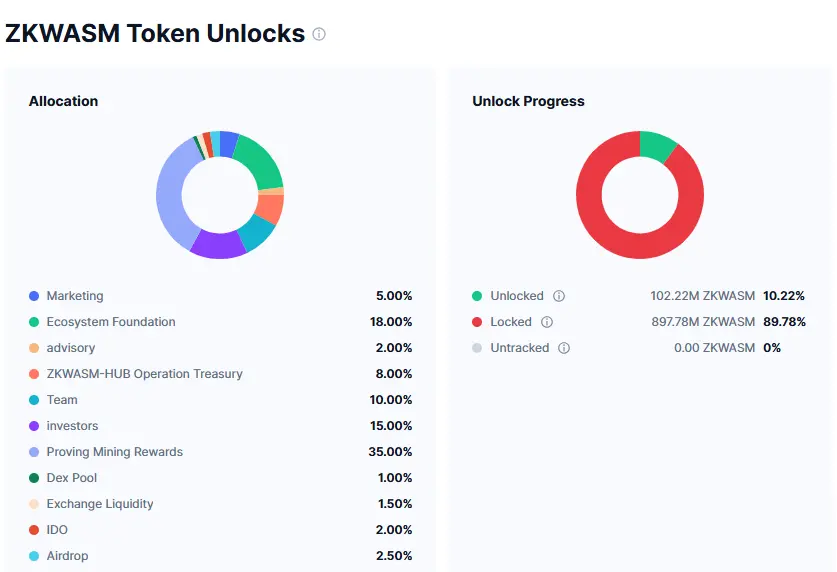This screenshot has width=837, height=572.
Task: Select the red Locked legend dot
Action: click(477, 322)
